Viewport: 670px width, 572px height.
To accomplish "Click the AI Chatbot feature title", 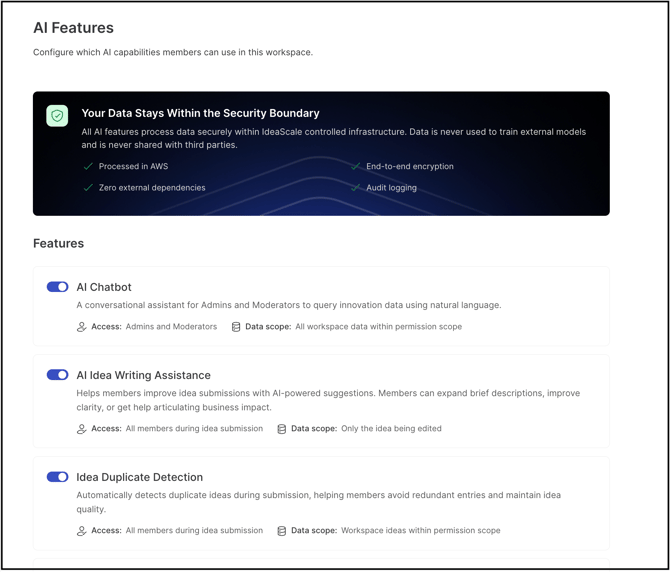I will [104, 287].
